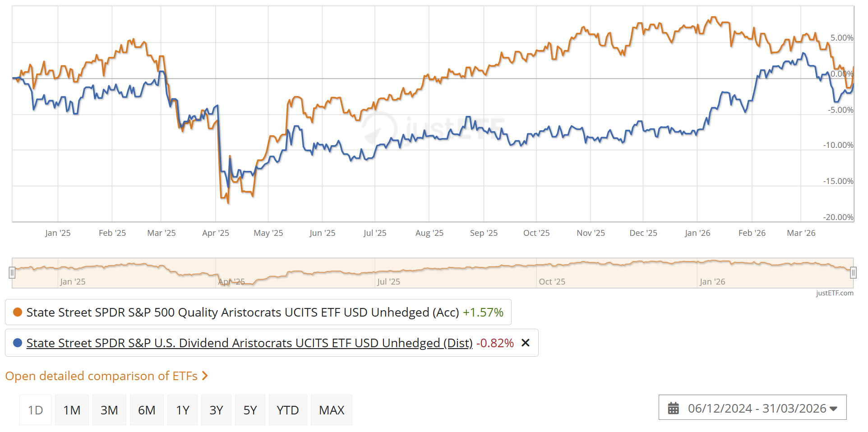
Task: Choose the YTD time range
Action: pos(288,410)
